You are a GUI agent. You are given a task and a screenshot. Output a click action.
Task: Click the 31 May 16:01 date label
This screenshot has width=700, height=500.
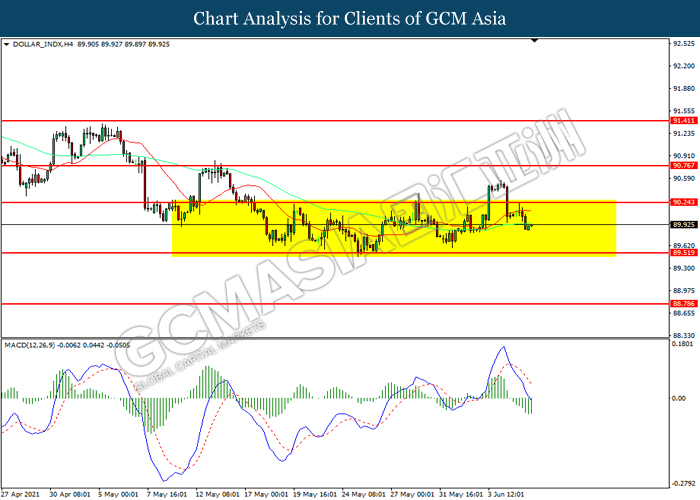[461, 495]
